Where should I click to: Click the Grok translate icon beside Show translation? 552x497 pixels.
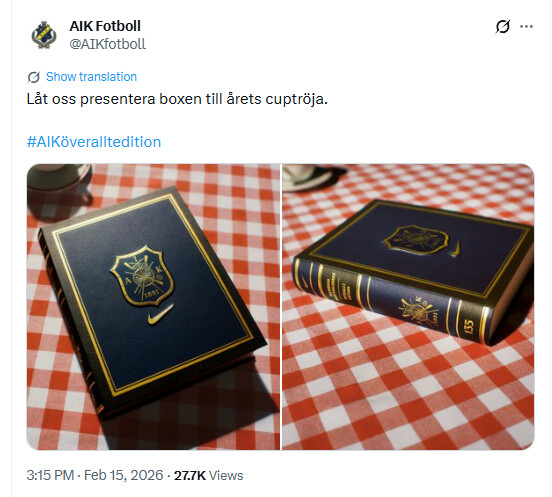tap(33, 77)
